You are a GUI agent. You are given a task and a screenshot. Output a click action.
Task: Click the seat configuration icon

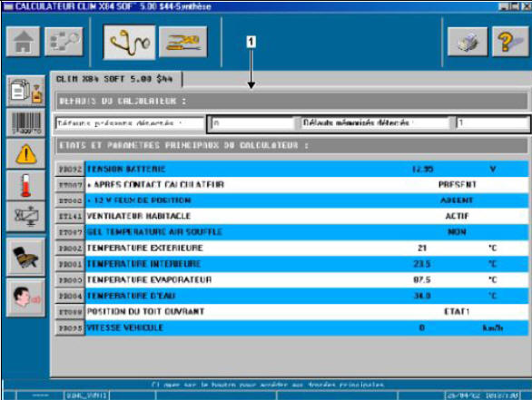[x=25, y=257]
